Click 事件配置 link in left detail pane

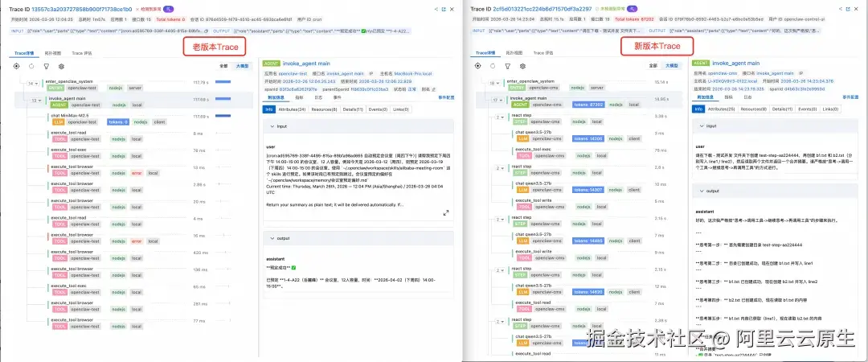click(446, 97)
